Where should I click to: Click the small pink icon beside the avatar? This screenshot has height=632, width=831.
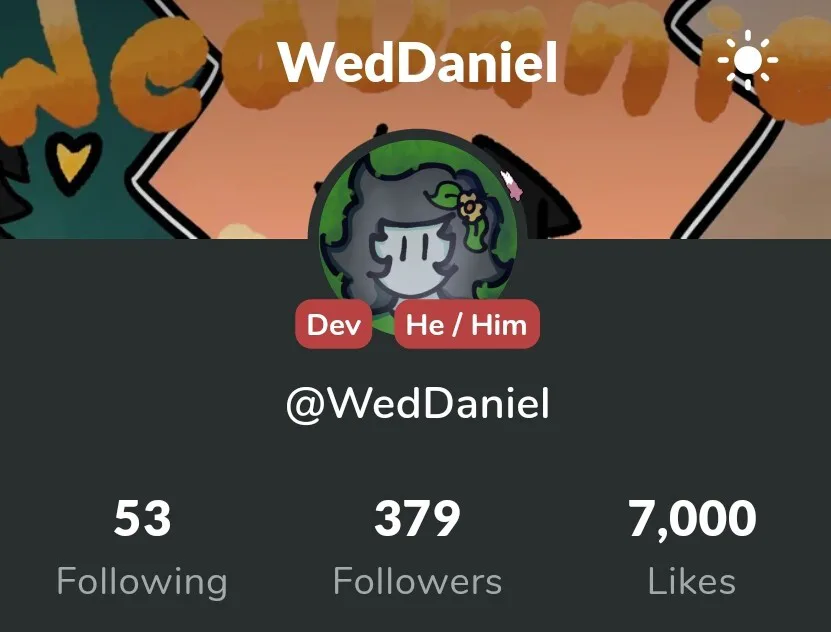coord(512,185)
